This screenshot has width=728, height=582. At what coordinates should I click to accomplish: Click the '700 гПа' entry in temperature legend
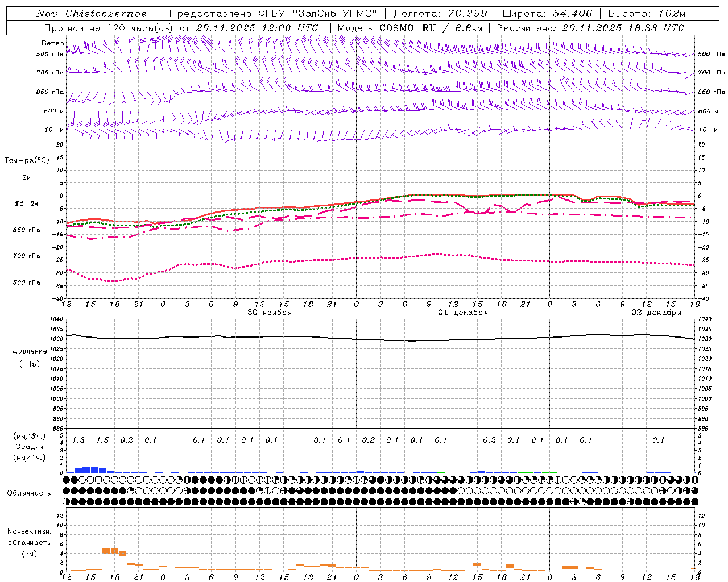(x=27, y=256)
